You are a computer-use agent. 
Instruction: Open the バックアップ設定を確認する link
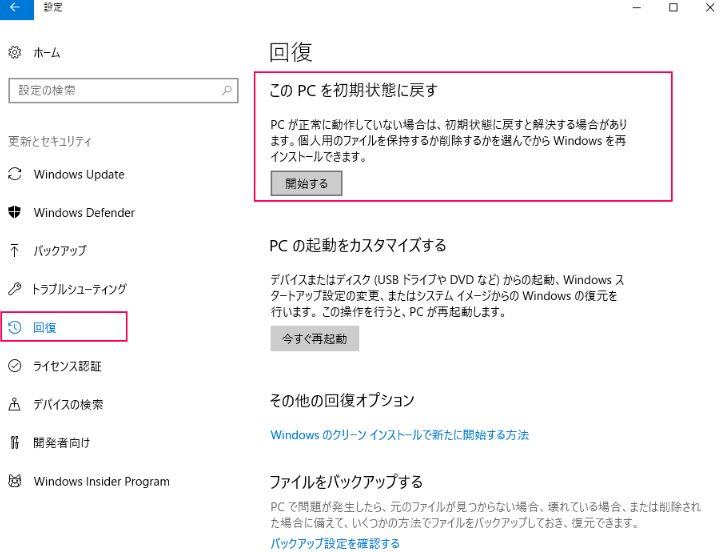(335, 544)
